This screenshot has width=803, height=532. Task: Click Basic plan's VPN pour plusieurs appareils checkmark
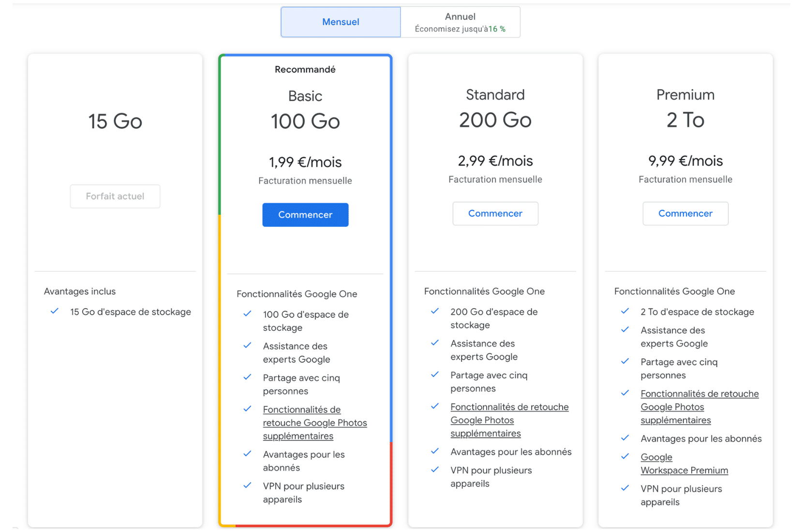click(247, 485)
